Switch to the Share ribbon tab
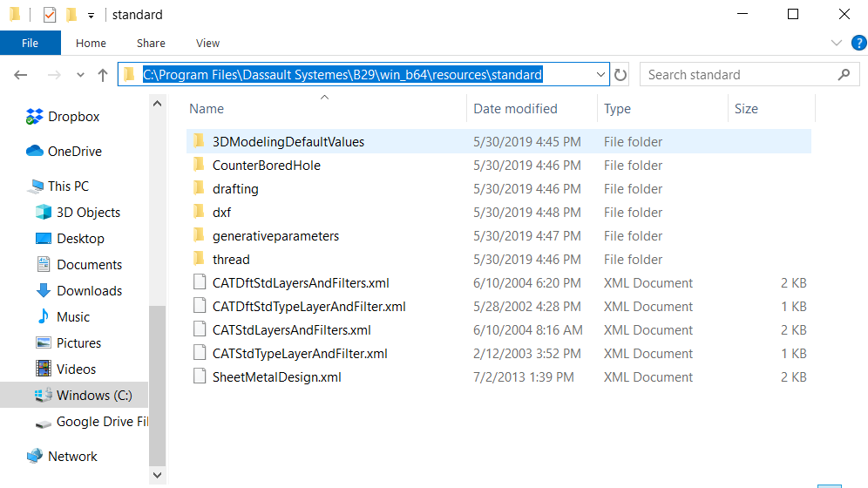Screen dimensions: 868x488 [151, 44]
